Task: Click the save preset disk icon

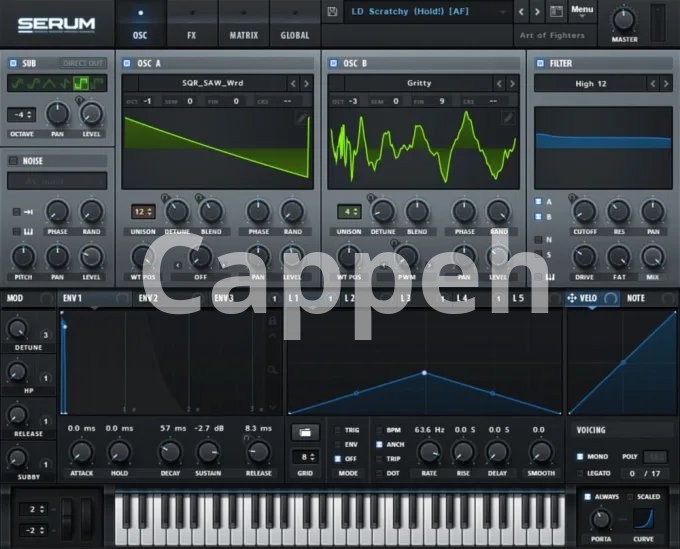Action: click(332, 12)
